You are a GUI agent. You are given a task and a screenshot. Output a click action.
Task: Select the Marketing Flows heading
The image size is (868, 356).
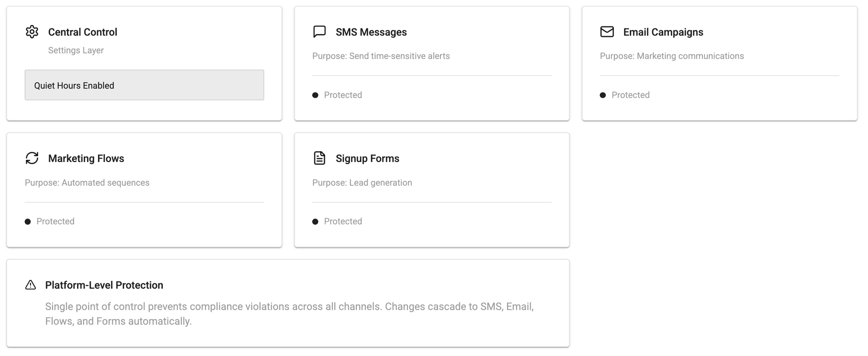[86, 159]
